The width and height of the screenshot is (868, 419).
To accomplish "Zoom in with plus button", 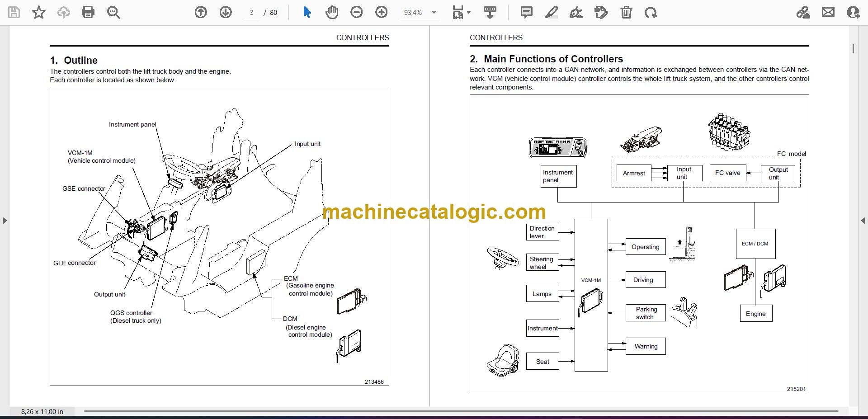I will (381, 12).
